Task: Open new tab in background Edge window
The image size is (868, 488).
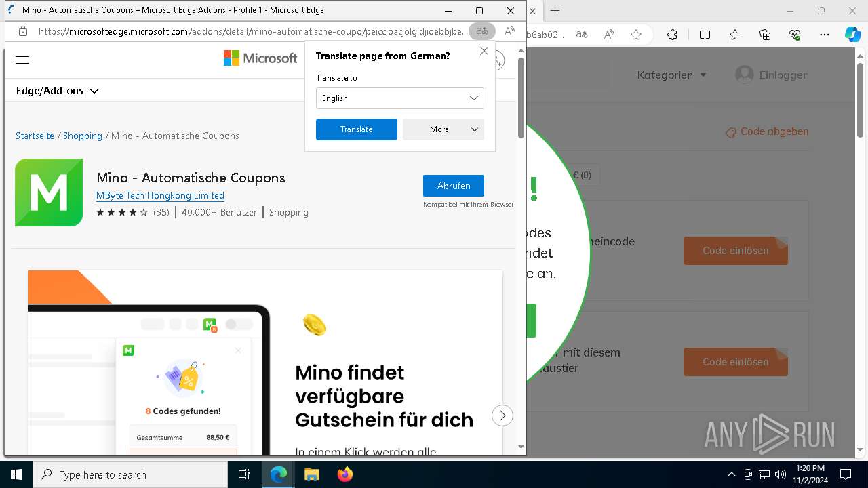Action: click(x=555, y=11)
